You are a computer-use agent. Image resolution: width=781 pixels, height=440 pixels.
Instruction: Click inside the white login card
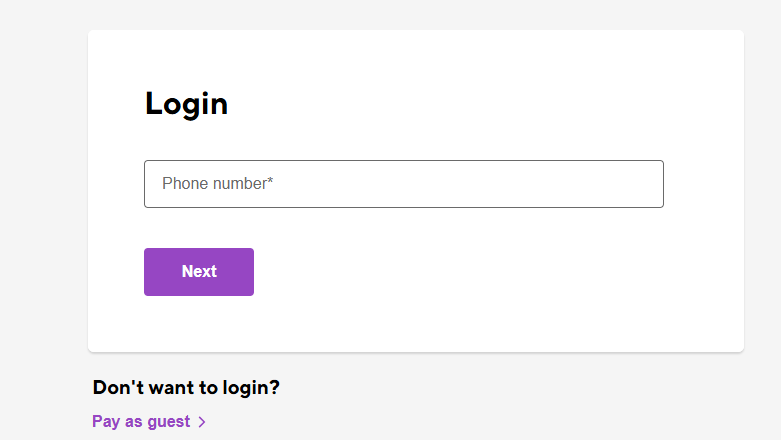[500, 290]
